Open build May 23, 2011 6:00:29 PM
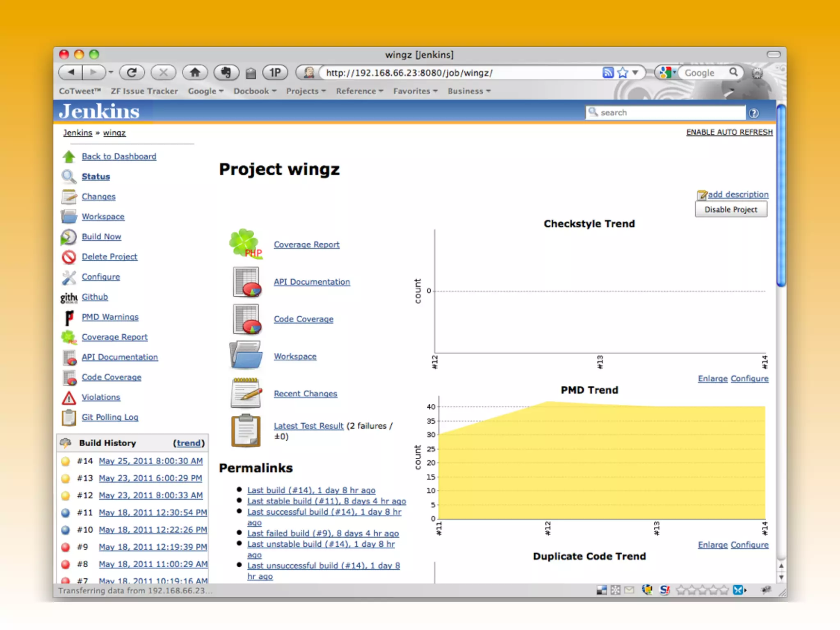The height and width of the screenshot is (630, 840). point(150,478)
